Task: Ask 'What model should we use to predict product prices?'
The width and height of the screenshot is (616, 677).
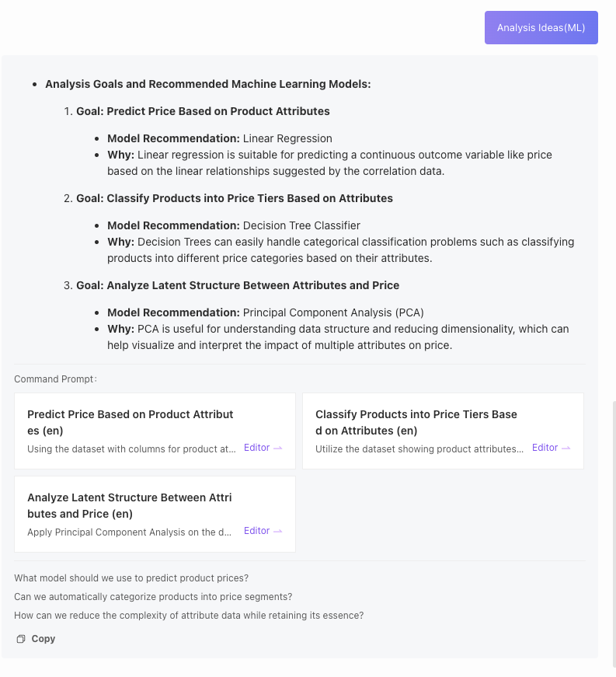Action: tap(131, 578)
